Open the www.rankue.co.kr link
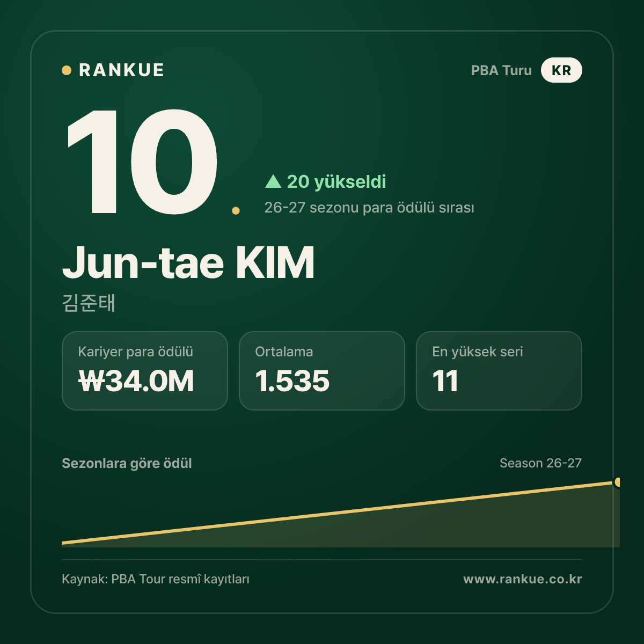This screenshot has width=644, height=644. [523, 579]
